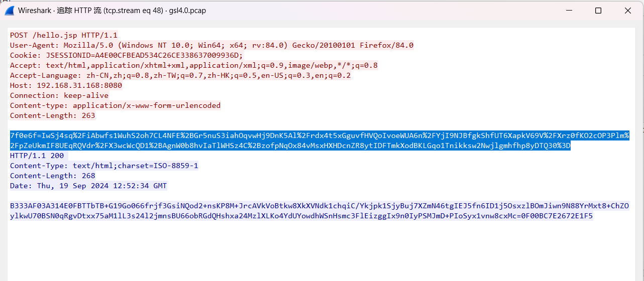Click the window title mentioning gsl4.0.pcap
644x281 pixels.
point(112,11)
